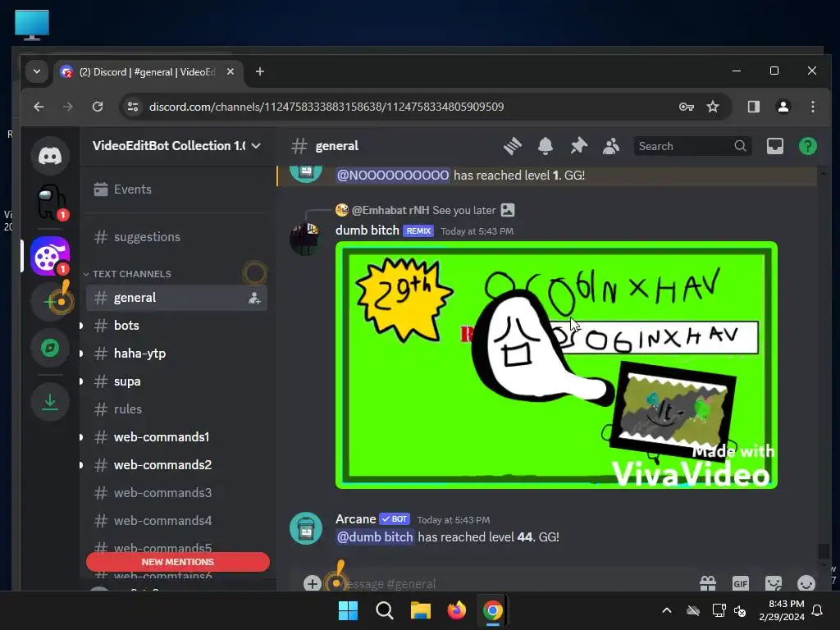Open Discord help question mark

(807, 146)
